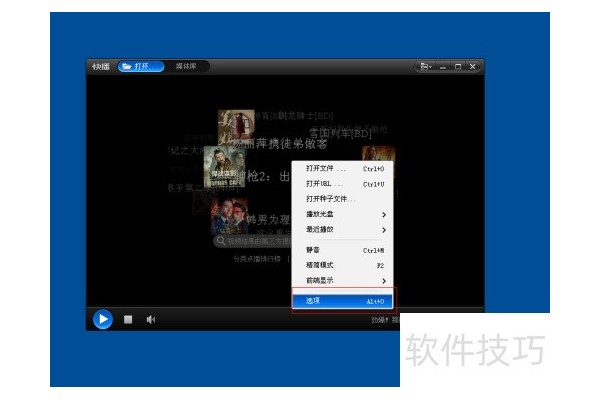Screen dimensions: 600x400
Task: Mute audio via the speaker icon
Action: click(150, 319)
